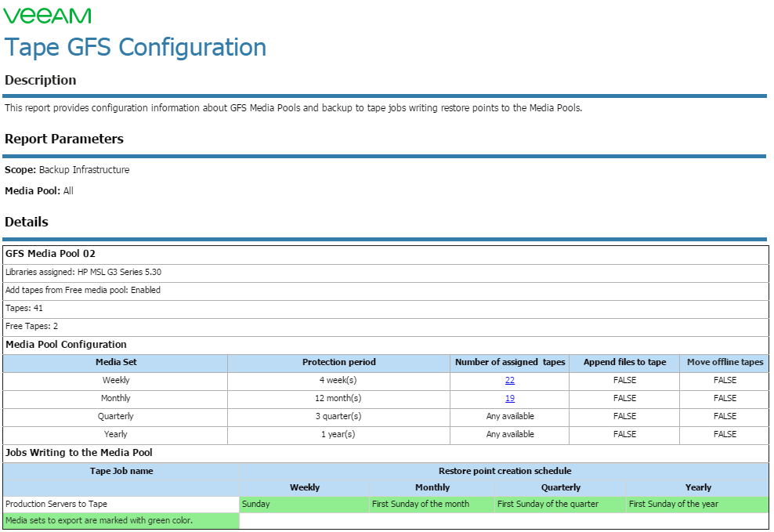Select Libraries assigned: HP MSL G3 row
774x532 pixels.
[x=385, y=273]
